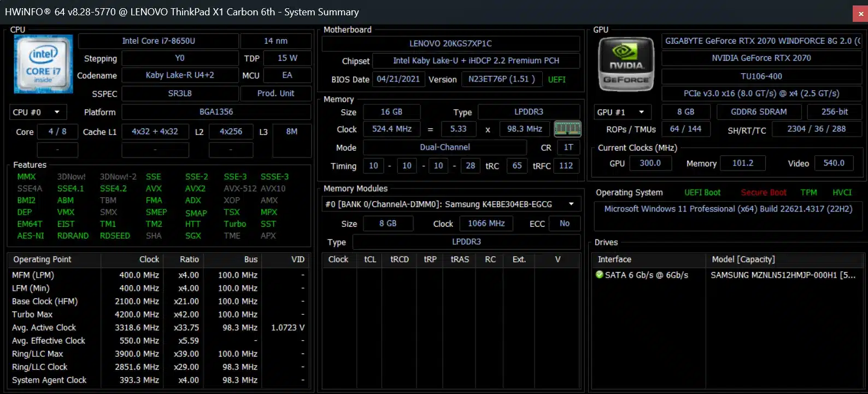
Task: Click the GIGABYTE GeForce RTX 2070 WINDFORCE field
Action: 762,41
